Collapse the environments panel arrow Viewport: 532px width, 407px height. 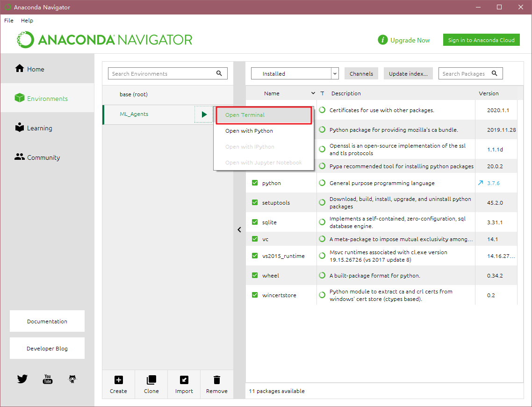coord(239,229)
